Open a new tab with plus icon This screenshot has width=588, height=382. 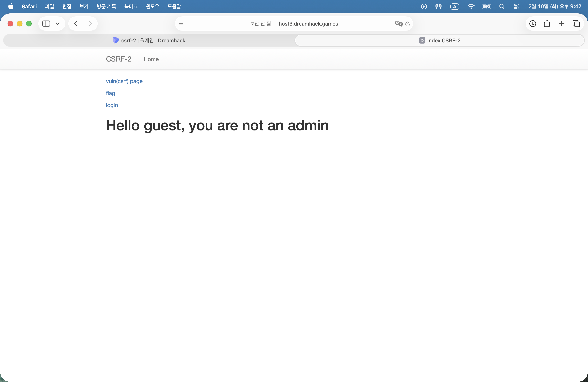562,24
